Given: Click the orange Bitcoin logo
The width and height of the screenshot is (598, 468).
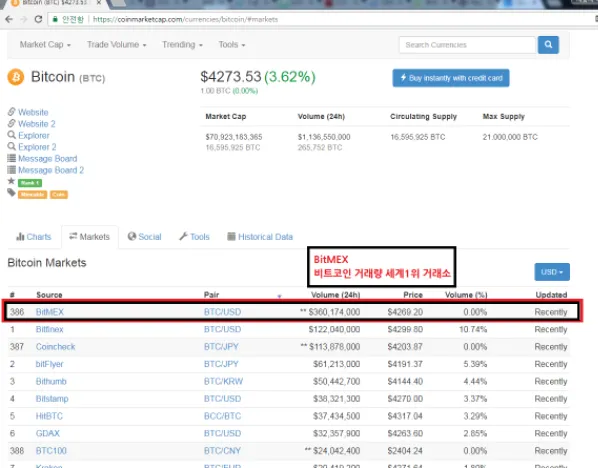Looking at the screenshot, I should pos(16,77).
